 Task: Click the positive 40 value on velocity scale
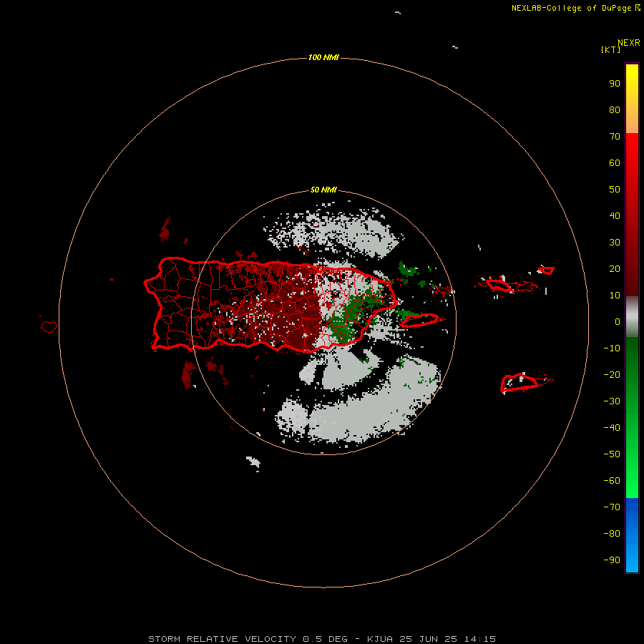pyautogui.click(x=615, y=216)
